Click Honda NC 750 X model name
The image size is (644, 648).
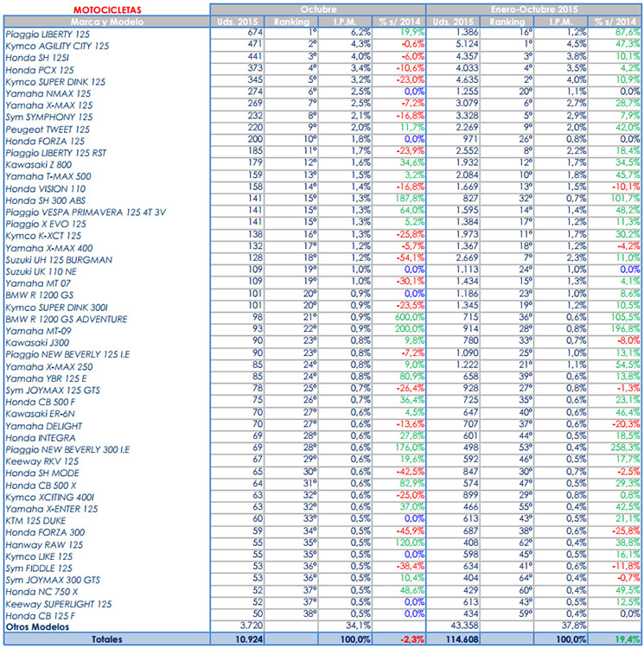coord(41,592)
